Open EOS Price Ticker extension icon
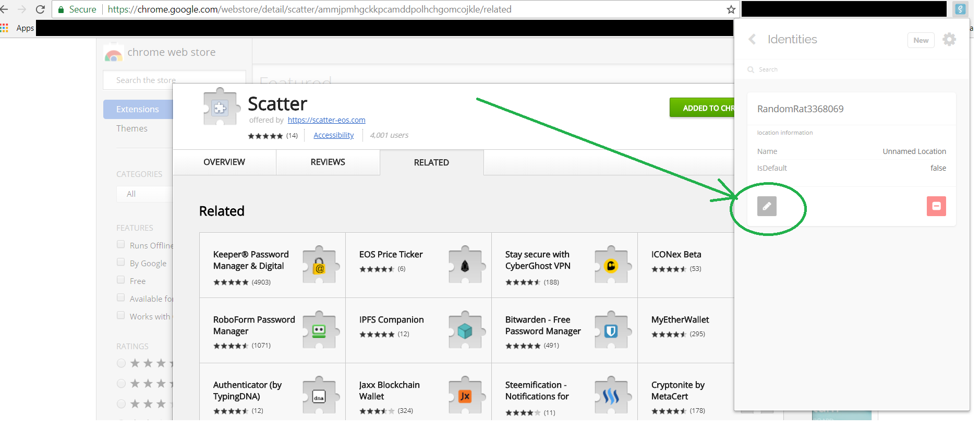This screenshot has width=980, height=427. (466, 266)
